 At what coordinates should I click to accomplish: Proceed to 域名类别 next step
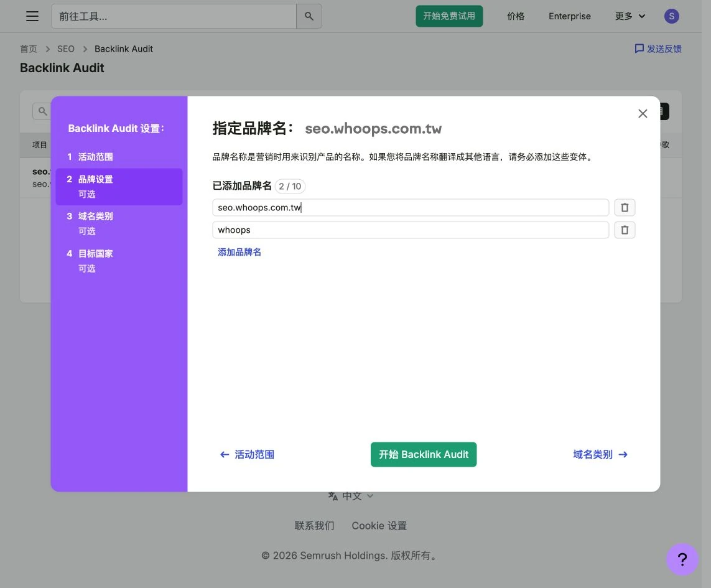(x=600, y=455)
